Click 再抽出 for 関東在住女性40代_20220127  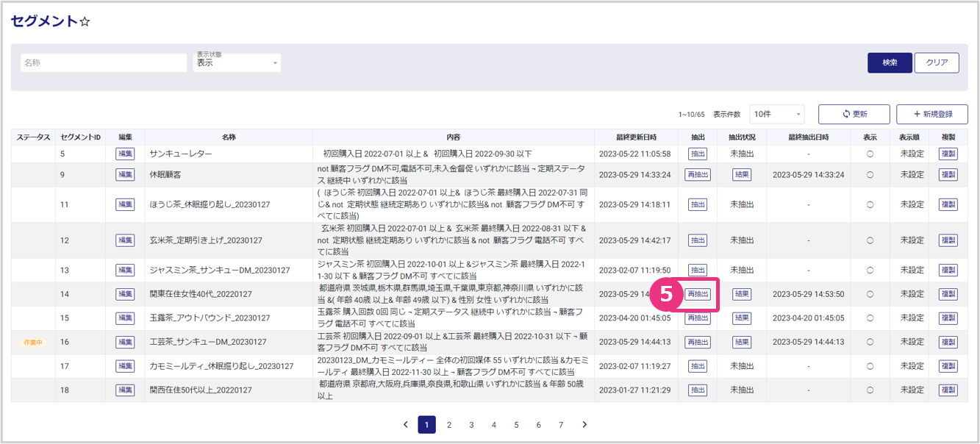pyautogui.click(x=698, y=294)
